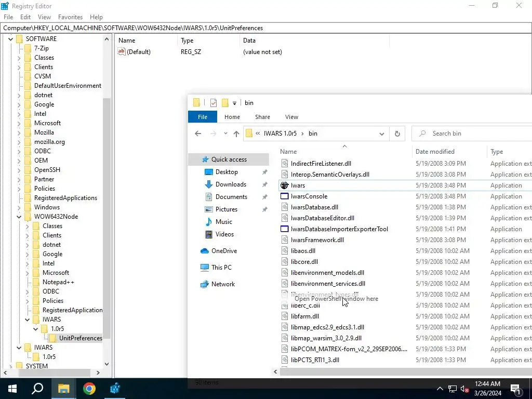Click the IndirectFireListener.dll file icon

[284, 164]
